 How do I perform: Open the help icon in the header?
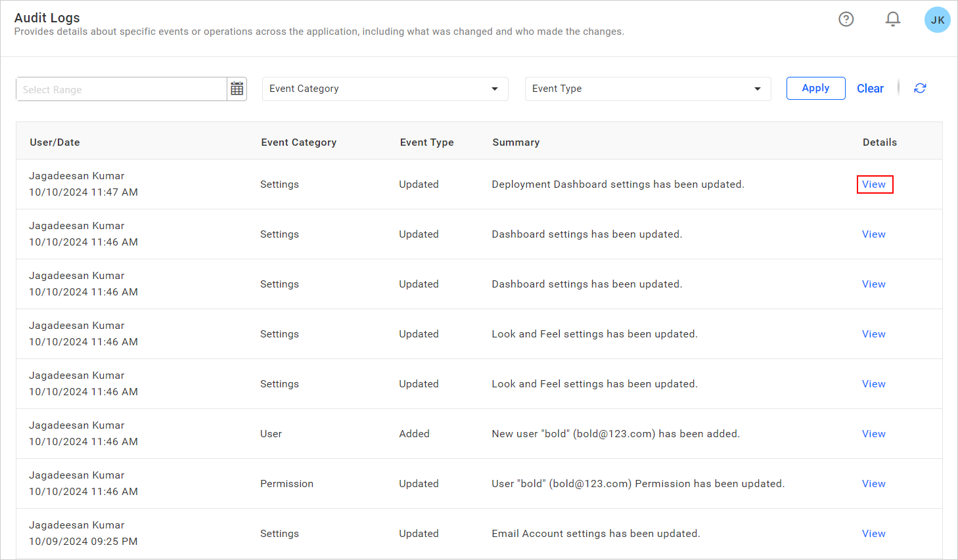[846, 19]
